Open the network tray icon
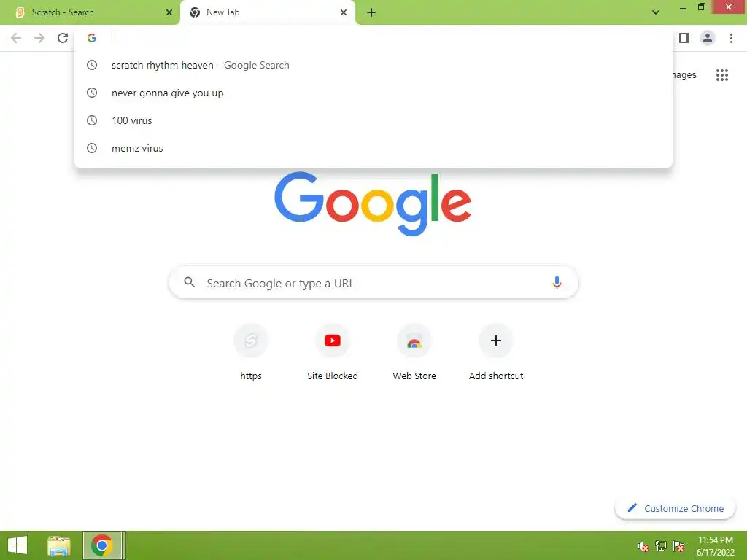The image size is (747, 560). (x=661, y=546)
